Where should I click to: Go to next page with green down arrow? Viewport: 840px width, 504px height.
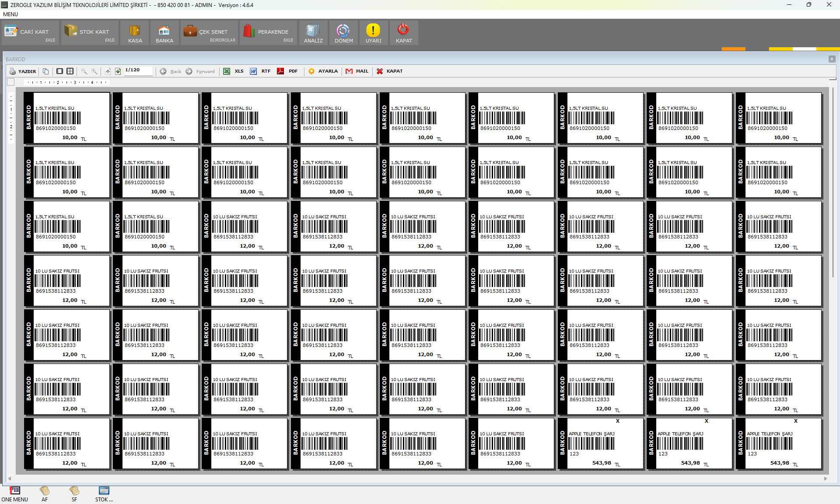point(118,71)
